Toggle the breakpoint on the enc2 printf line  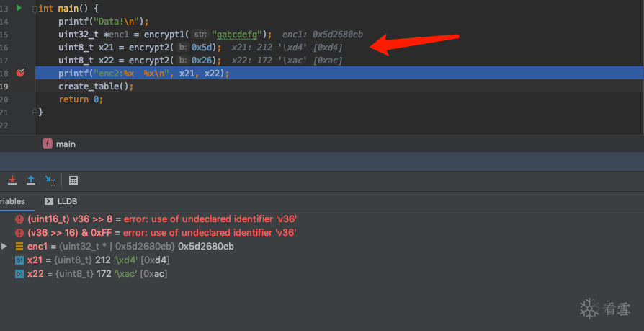pyautogui.click(x=20, y=73)
